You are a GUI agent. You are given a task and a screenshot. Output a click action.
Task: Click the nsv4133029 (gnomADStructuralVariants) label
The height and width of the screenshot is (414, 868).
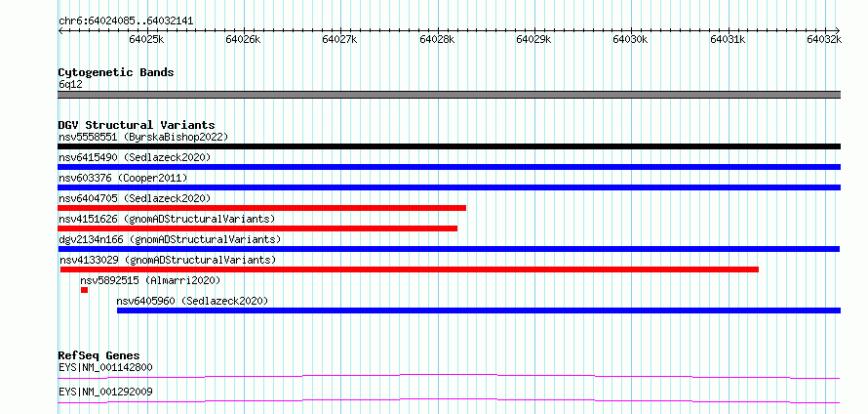coord(168,260)
